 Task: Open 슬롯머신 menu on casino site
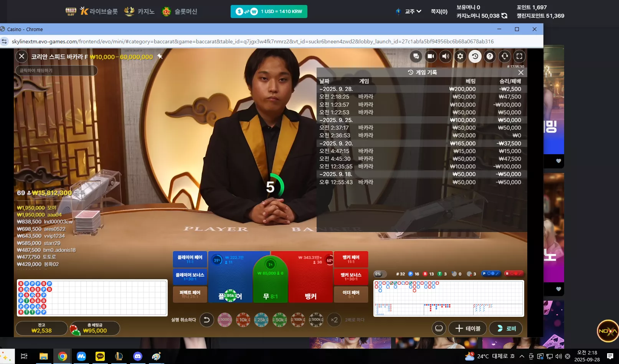click(x=180, y=12)
